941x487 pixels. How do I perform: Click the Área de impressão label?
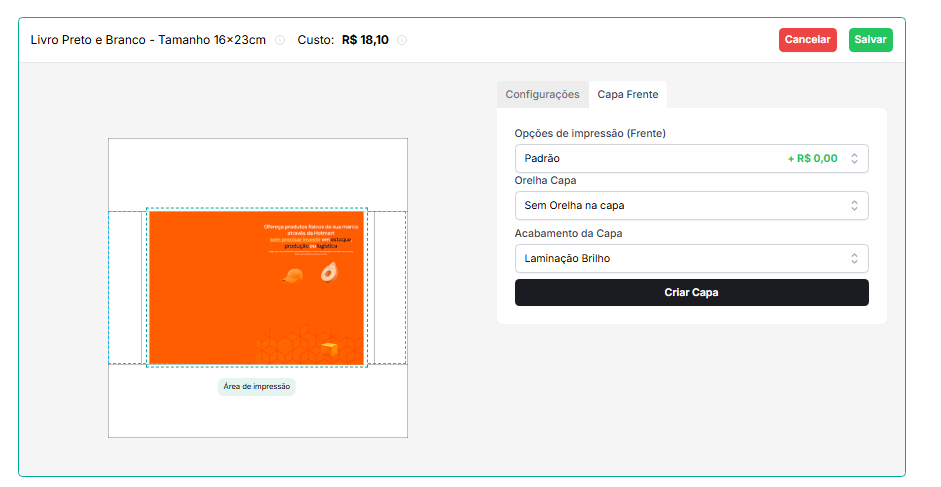(257, 387)
